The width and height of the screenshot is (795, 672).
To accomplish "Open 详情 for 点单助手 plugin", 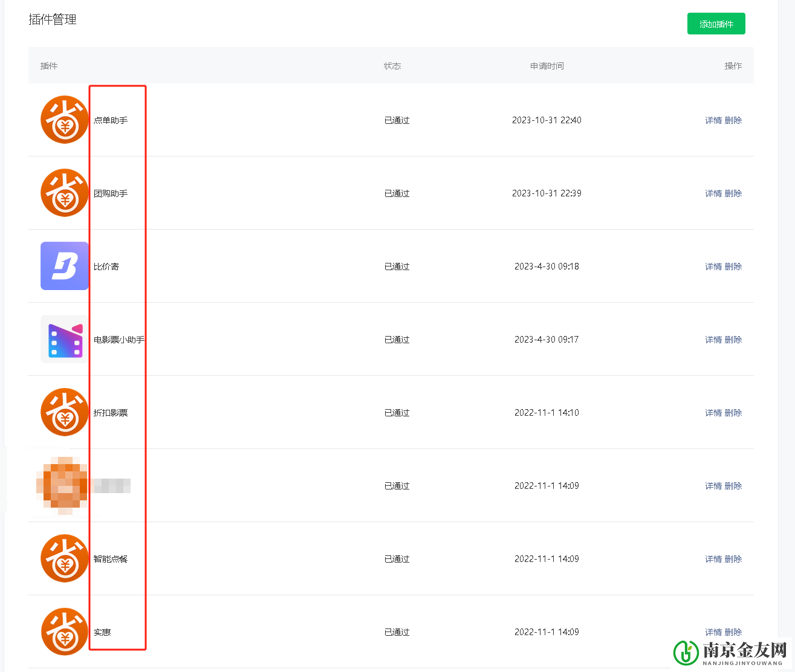I will (713, 120).
